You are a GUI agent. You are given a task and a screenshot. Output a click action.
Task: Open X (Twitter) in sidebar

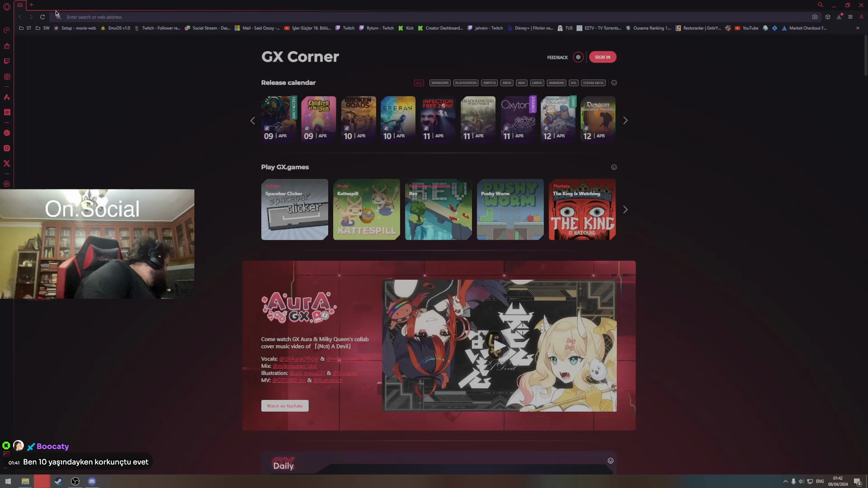7,164
